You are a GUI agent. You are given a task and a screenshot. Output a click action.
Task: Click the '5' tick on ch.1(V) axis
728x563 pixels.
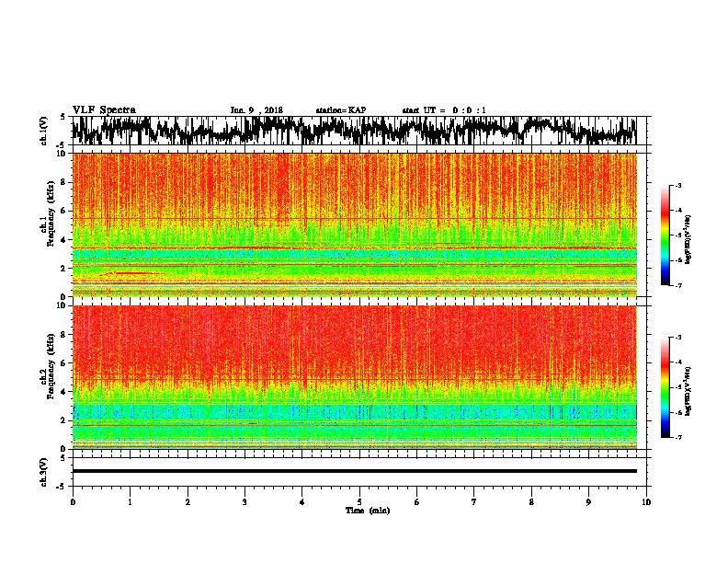pos(63,117)
